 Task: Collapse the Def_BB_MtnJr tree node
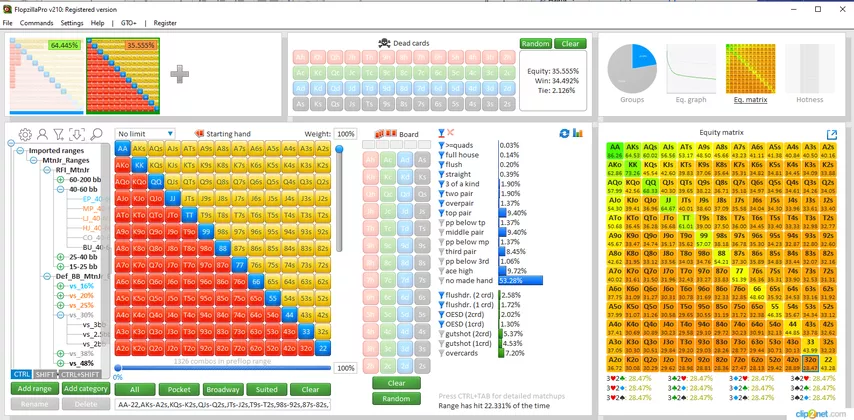[x=47, y=276]
